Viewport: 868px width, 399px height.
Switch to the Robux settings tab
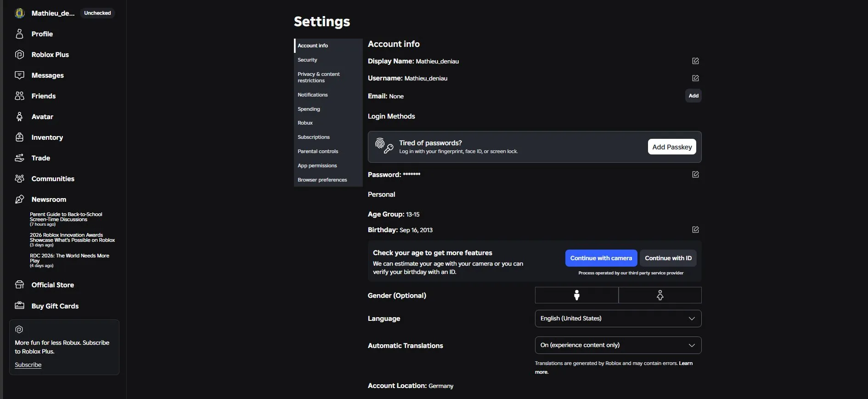[328, 123]
